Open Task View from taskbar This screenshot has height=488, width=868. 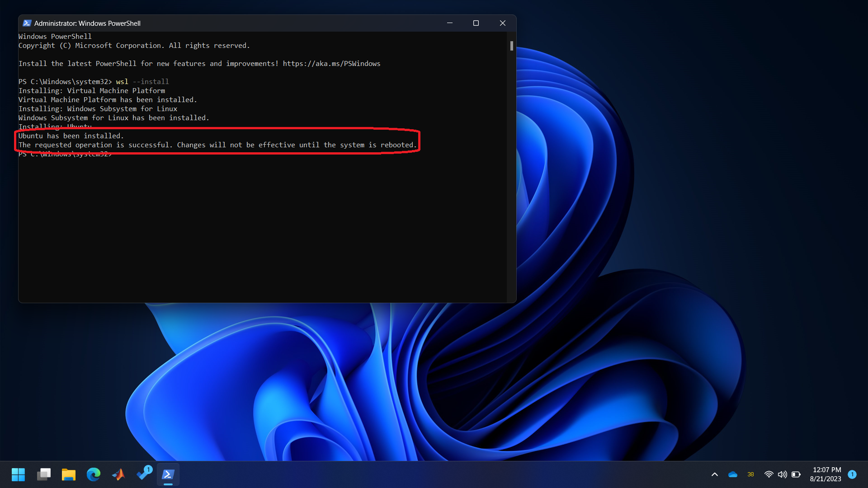point(44,474)
